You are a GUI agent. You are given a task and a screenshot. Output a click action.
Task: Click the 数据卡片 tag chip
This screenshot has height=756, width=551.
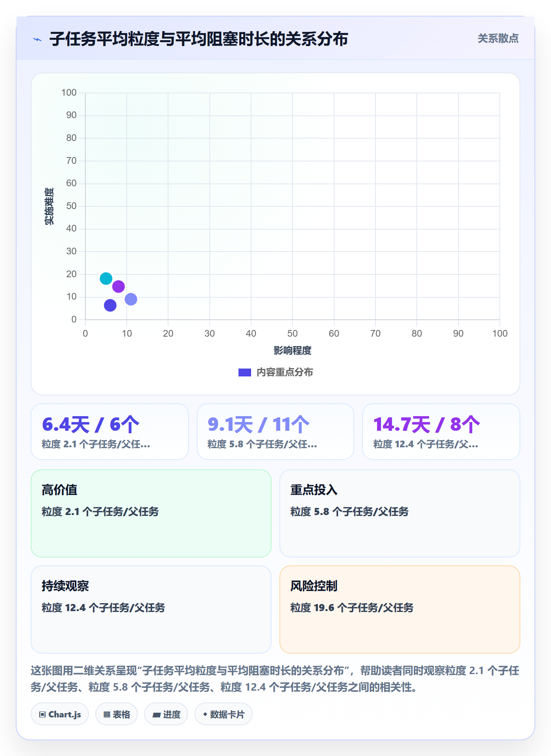click(x=224, y=714)
